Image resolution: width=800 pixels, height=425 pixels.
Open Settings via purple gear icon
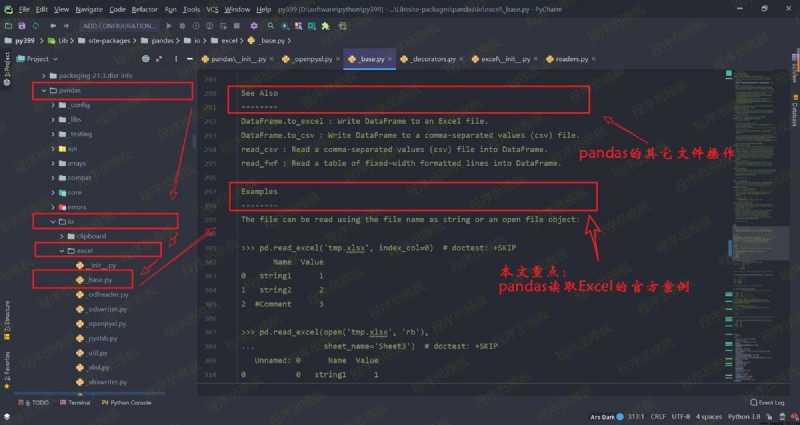click(254, 26)
